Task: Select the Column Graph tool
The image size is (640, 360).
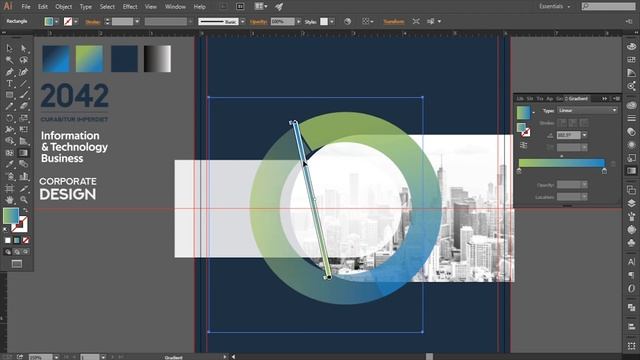Action: (x=23, y=176)
